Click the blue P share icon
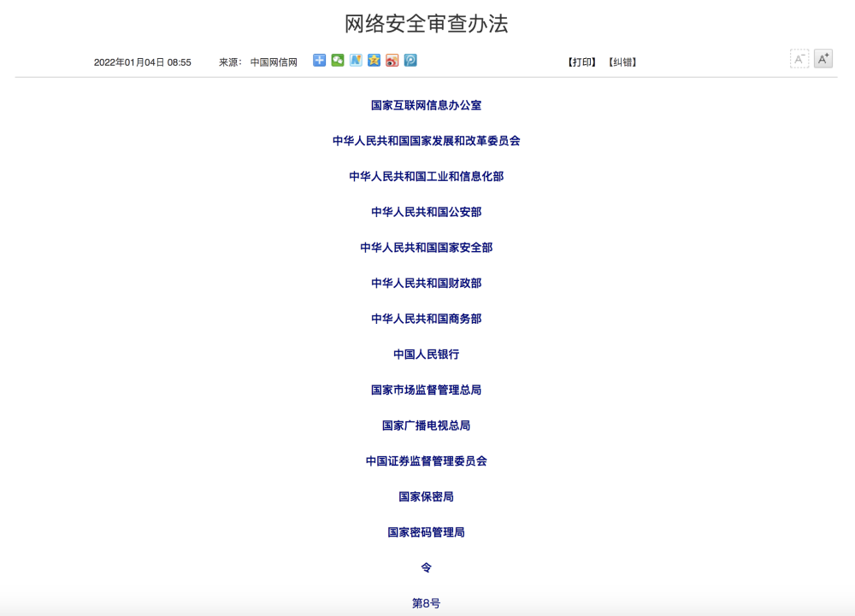 tap(410, 61)
